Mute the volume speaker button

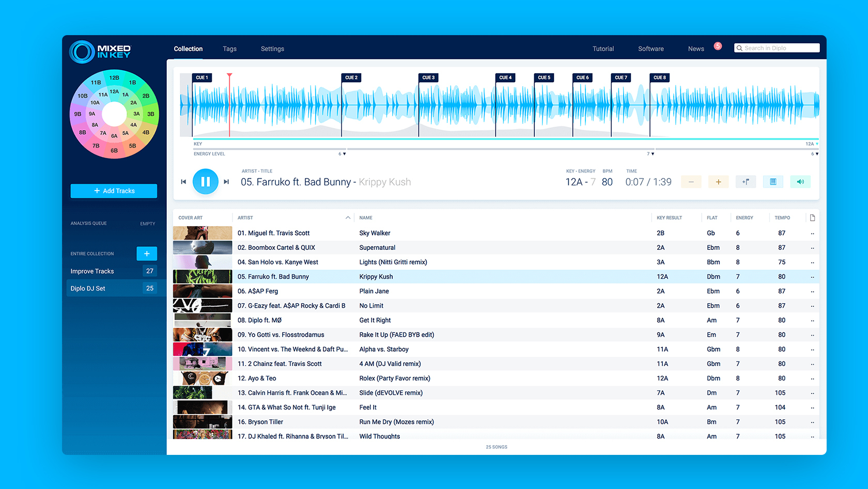(x=800, y=182)
